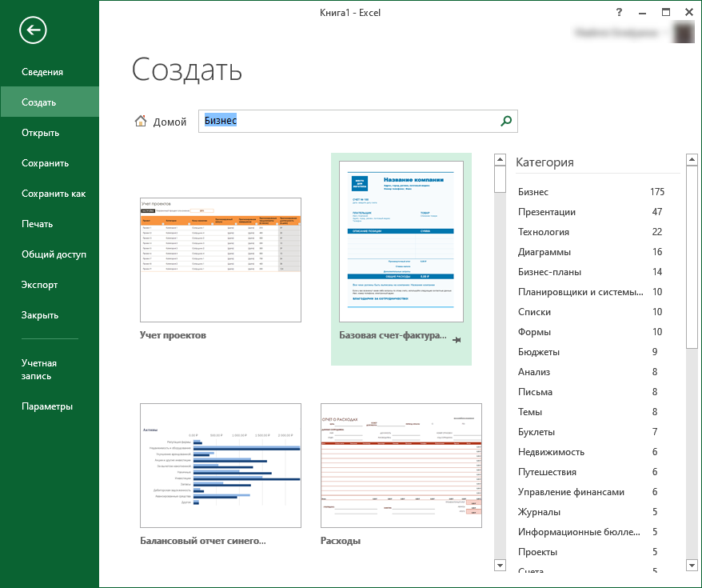Open Параметры from the sidebar
Viewport: 702px width, 588px height.
pos(47,406)
